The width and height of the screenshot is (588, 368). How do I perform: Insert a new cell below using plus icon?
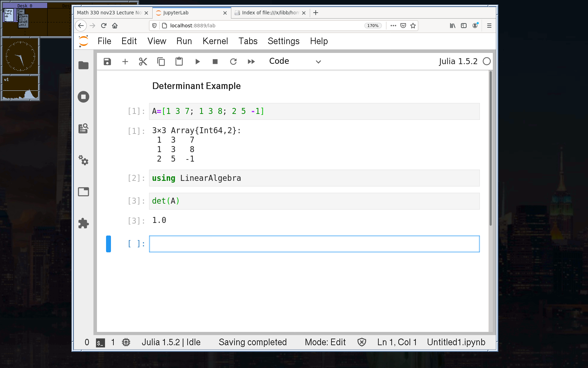point(125,62)
